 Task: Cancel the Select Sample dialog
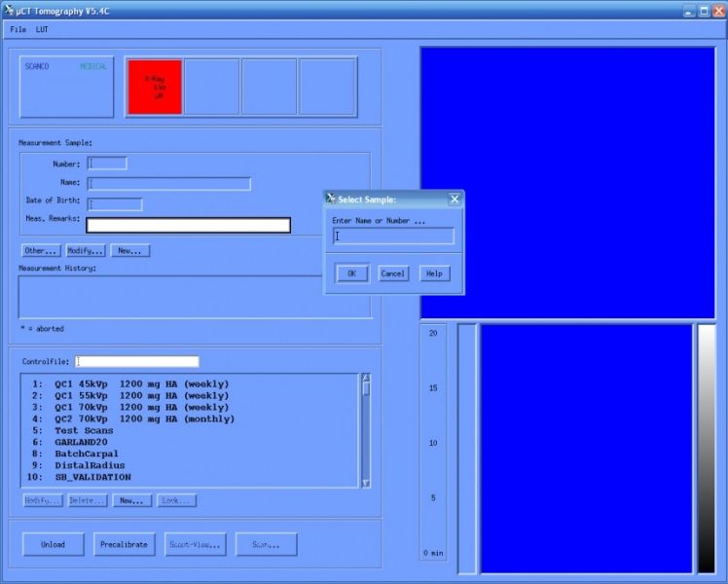(393, 274)
